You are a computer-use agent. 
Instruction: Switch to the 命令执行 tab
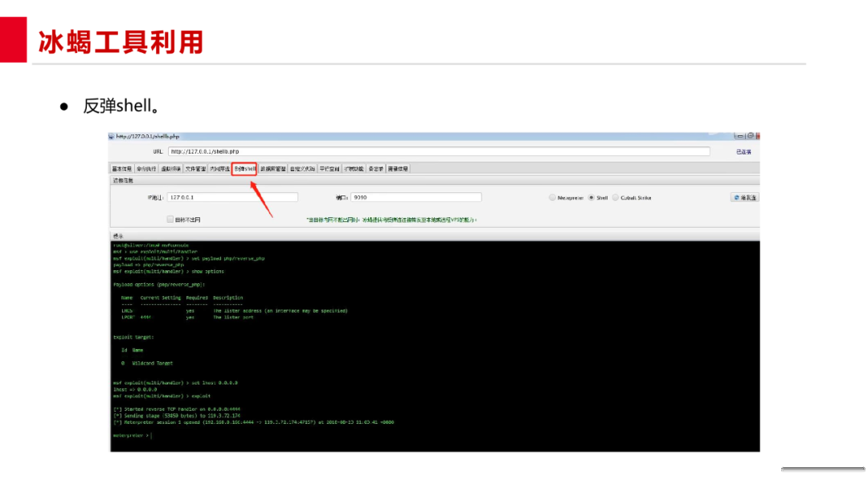pos(146,169)
